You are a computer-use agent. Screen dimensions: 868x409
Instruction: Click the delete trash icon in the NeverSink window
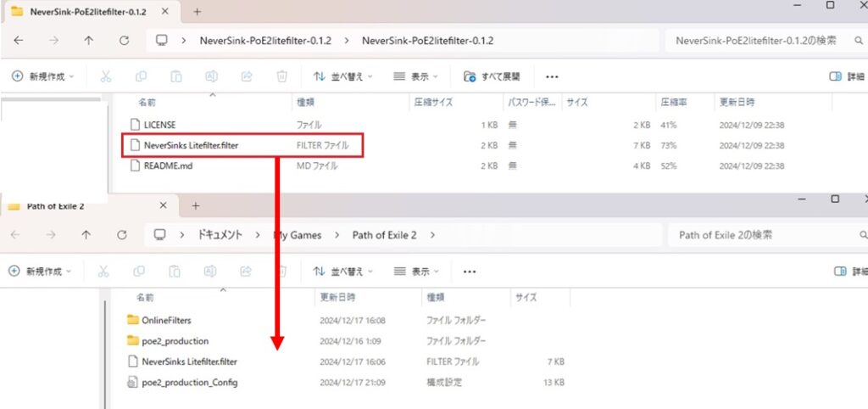click(281, 76)
